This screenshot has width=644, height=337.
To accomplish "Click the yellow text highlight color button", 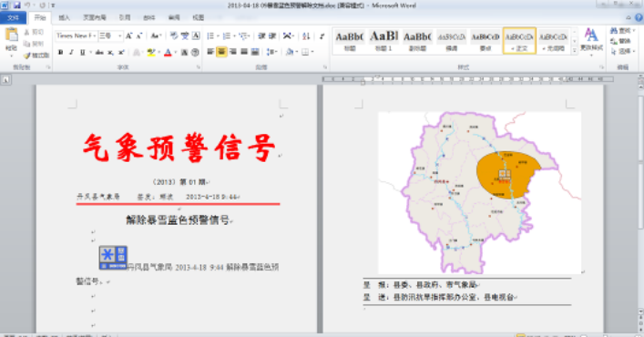I will coord(150,53).
